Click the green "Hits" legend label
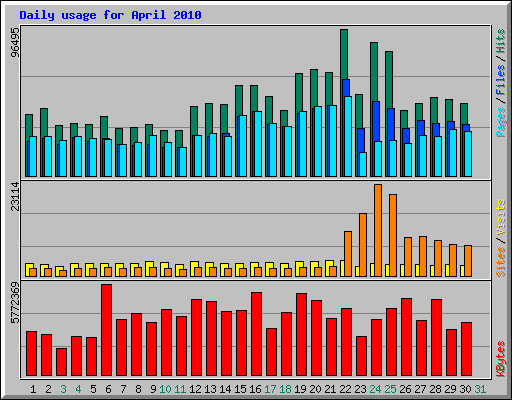 [501, 41]
